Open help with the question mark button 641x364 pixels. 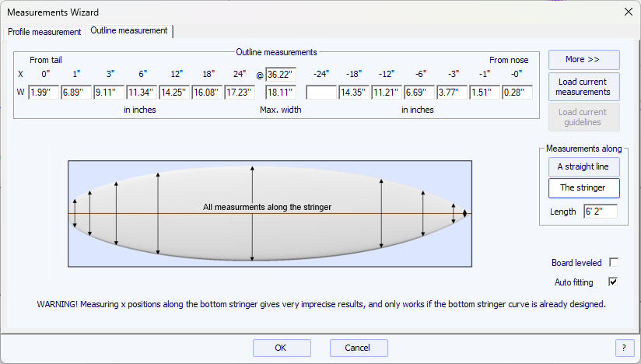click(x=624, y=348)
